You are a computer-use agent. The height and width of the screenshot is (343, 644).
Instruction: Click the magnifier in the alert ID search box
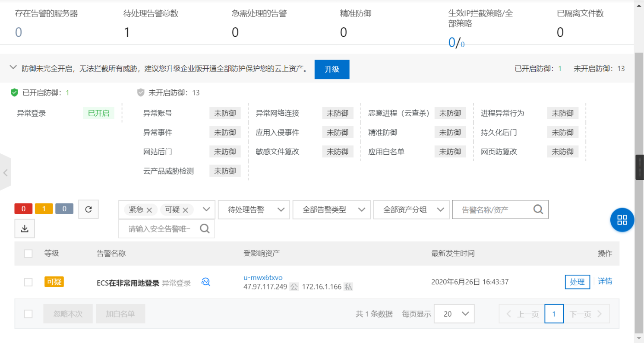click(204, 229)
